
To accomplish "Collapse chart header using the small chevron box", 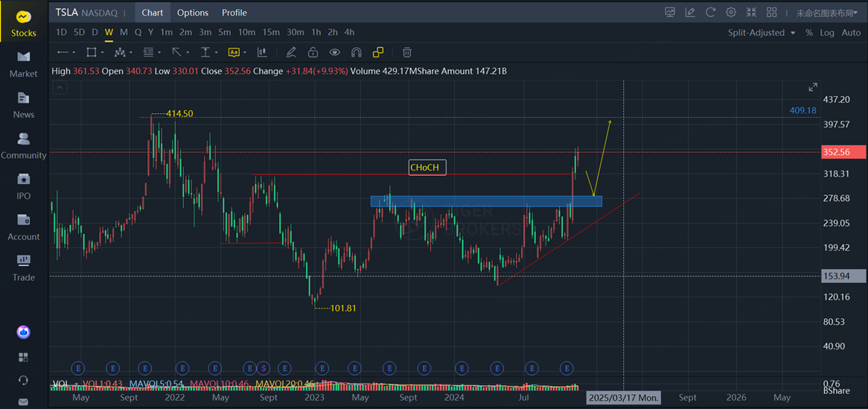I will point(60,87).
